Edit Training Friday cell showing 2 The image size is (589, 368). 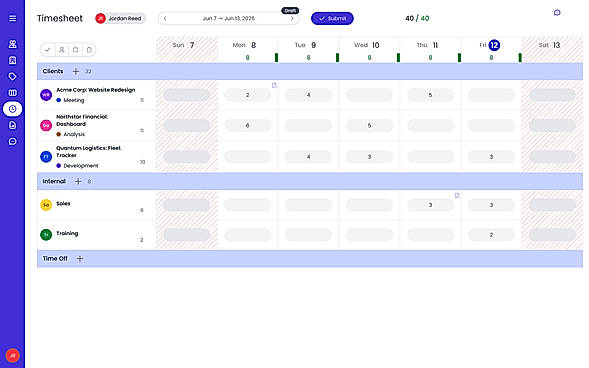(x=491, y=235)
